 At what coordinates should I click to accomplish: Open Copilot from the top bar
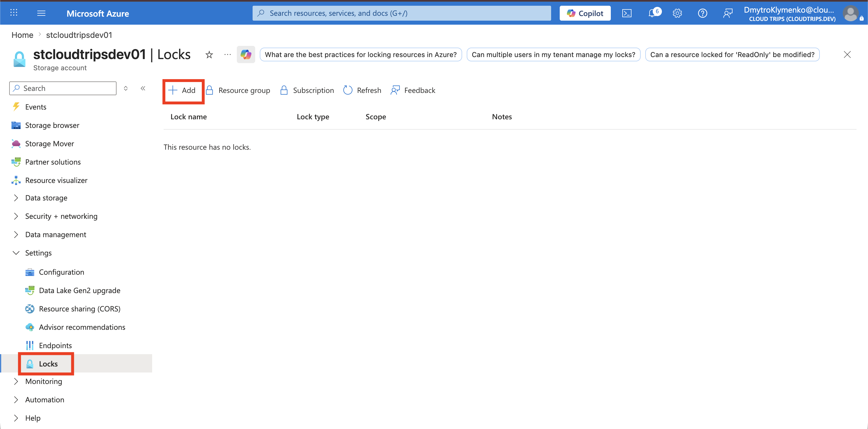coord(585,13)
